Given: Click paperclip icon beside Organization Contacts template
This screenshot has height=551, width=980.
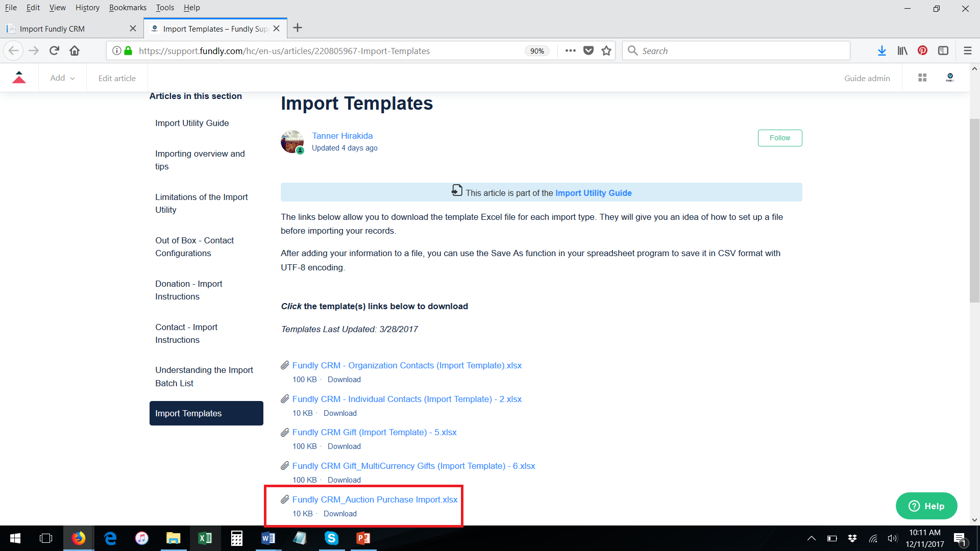Looking at the screenshot, I should 285,365.
